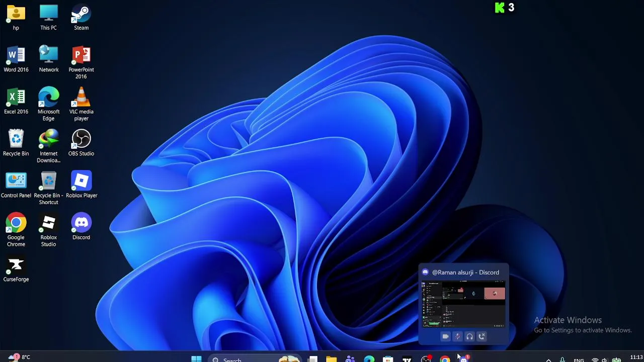Click the battery tray icon

pos(616,359)
